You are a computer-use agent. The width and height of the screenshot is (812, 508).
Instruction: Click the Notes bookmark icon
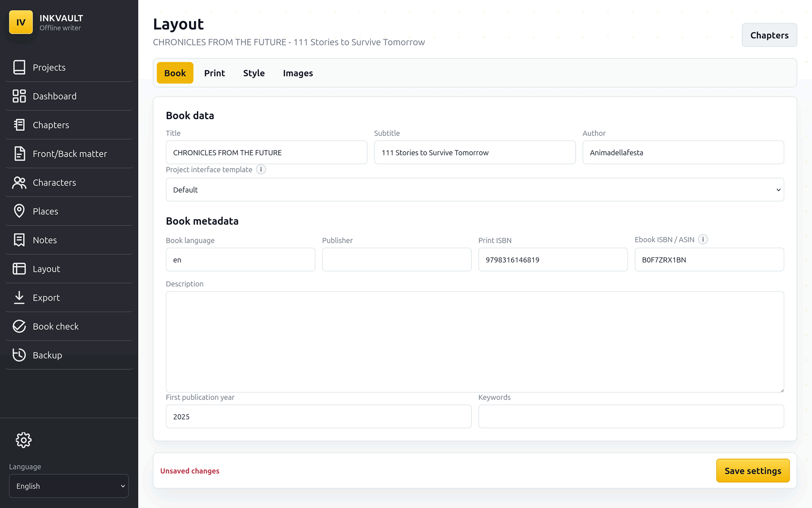click(19, 240)
